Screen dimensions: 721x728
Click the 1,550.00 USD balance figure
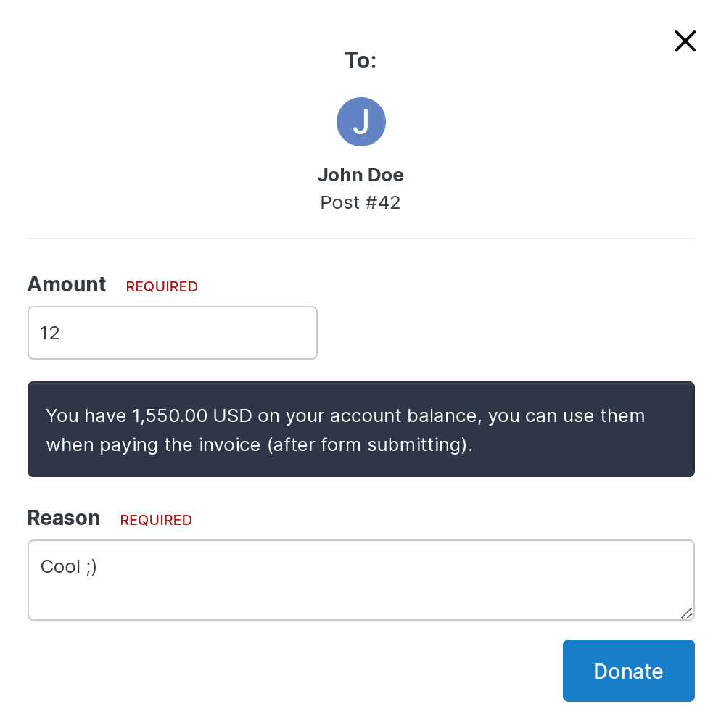point(192,416)
